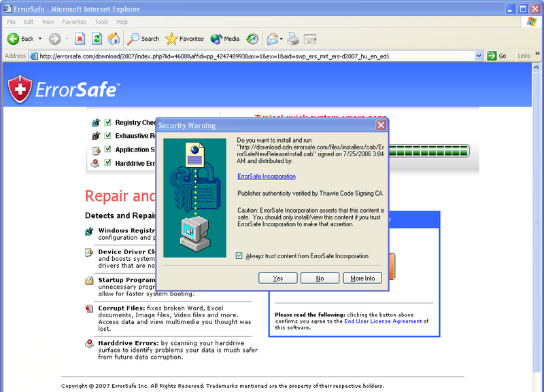This screenshot has width=544, height=392.
Task: Close the Security Warning dialog
Action: [x=381, y=125]
